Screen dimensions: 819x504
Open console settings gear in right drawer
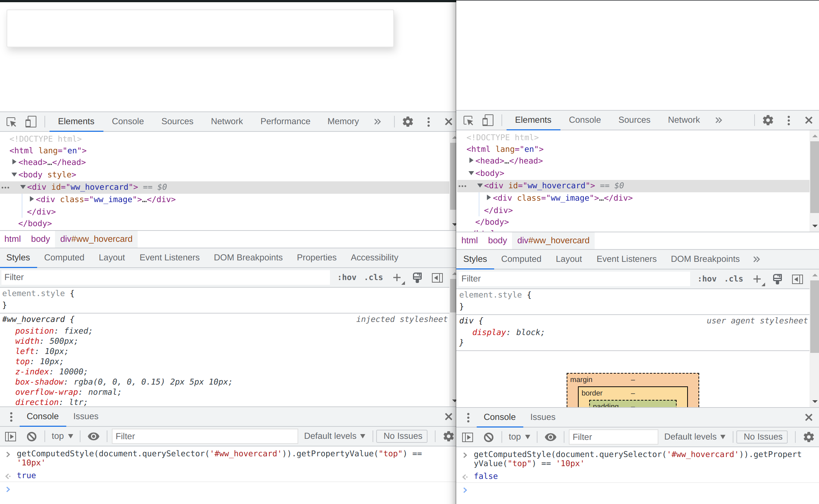pos(808,437)
